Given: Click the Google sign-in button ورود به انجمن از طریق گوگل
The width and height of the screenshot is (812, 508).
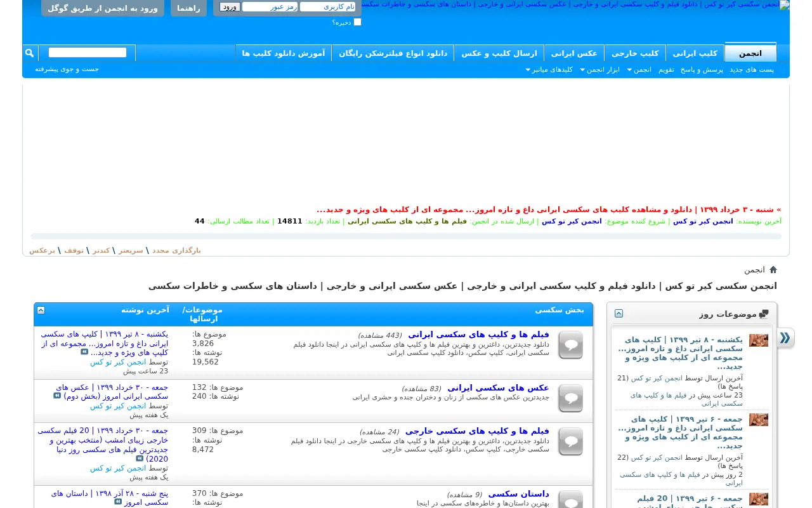Looking at the screenshot, I should 103,8.
